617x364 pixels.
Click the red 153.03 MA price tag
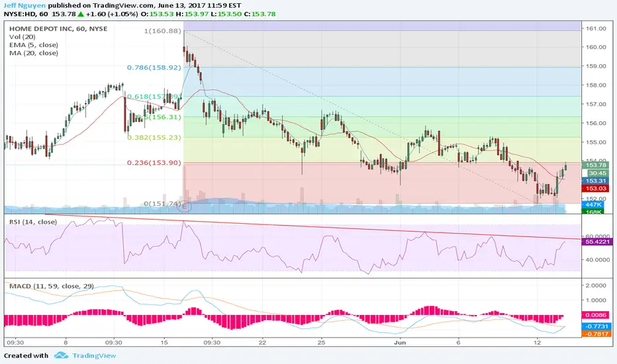tap(596, 189)
